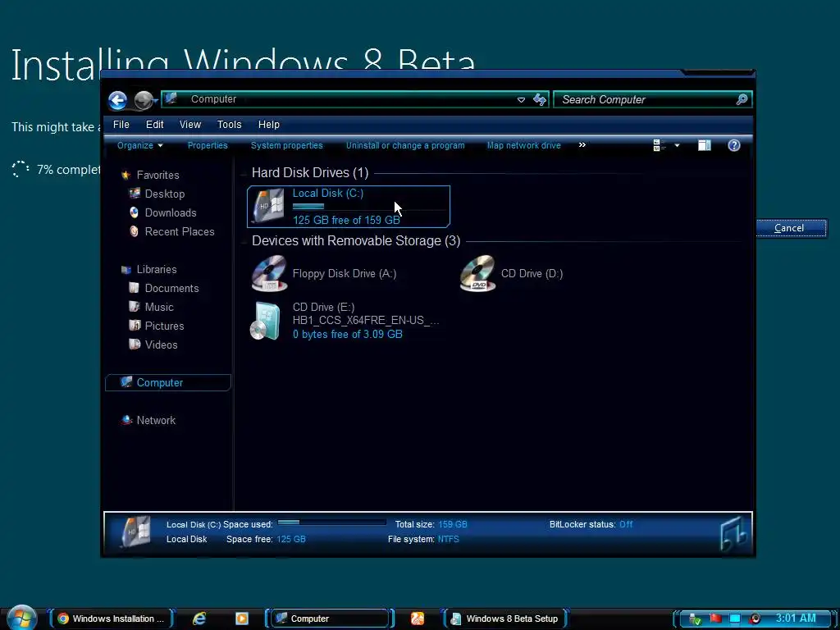Open System properties
Viewport: 840px width, 630px height.
(x=286, y=145)
